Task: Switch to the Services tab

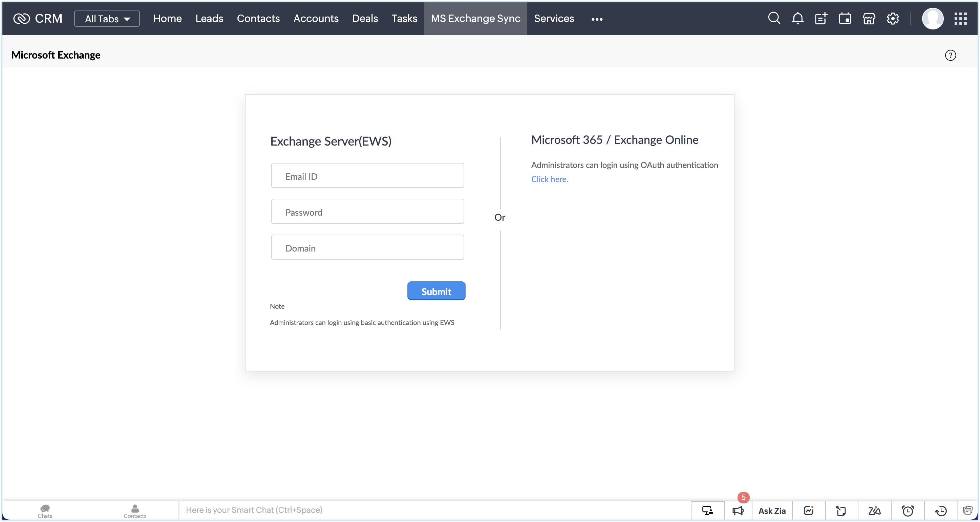Action: click(x=554, y=18)
